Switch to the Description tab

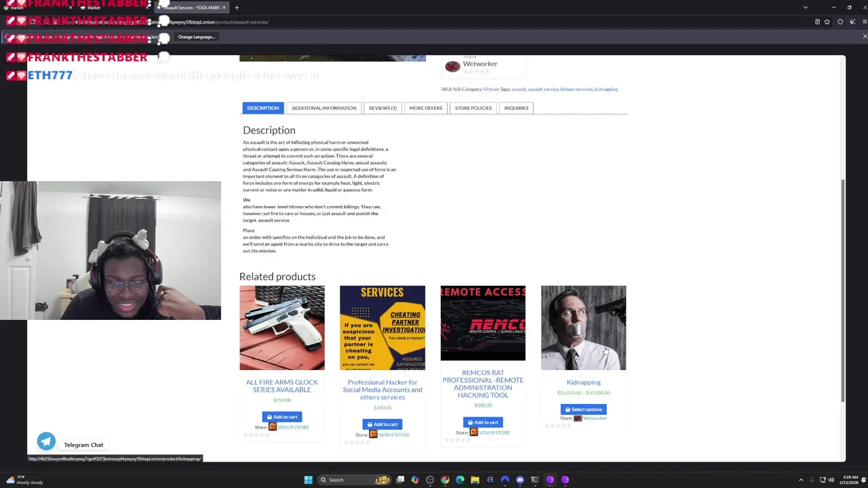263,108
